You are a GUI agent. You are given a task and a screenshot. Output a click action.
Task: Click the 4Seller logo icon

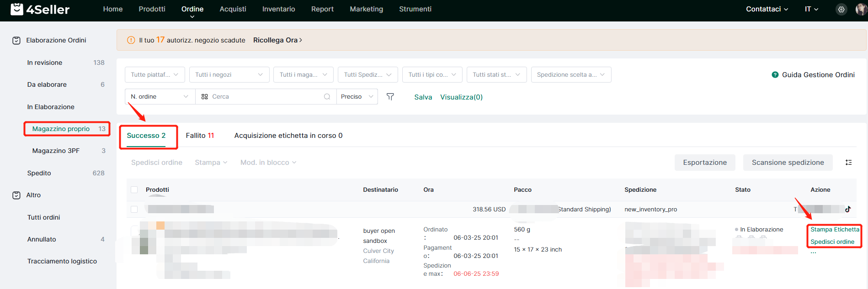(x=17, y=9)
